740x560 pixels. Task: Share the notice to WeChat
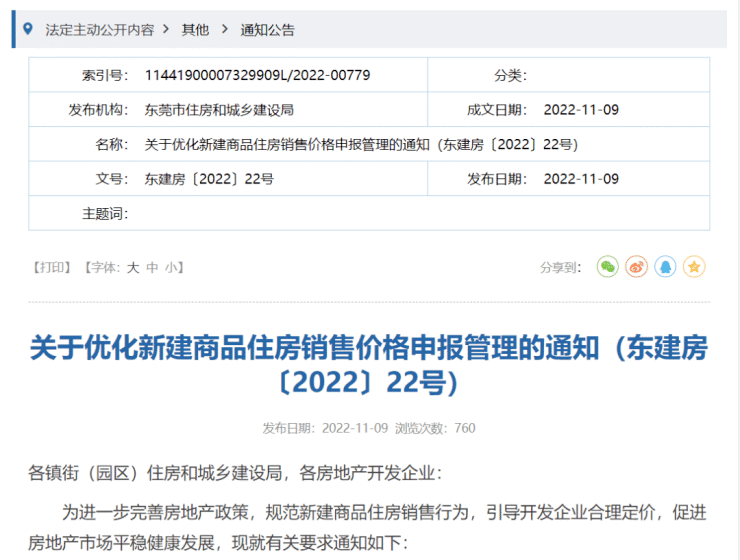coord(607,267)
